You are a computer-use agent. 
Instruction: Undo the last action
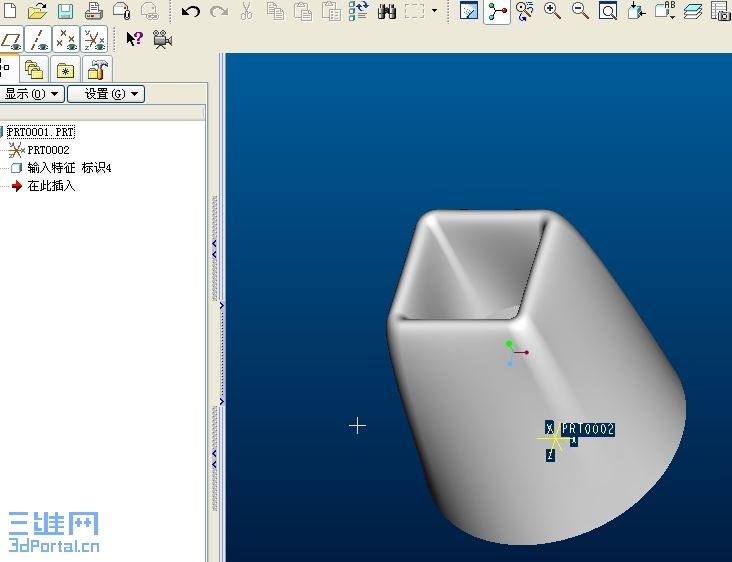point(190,11)
